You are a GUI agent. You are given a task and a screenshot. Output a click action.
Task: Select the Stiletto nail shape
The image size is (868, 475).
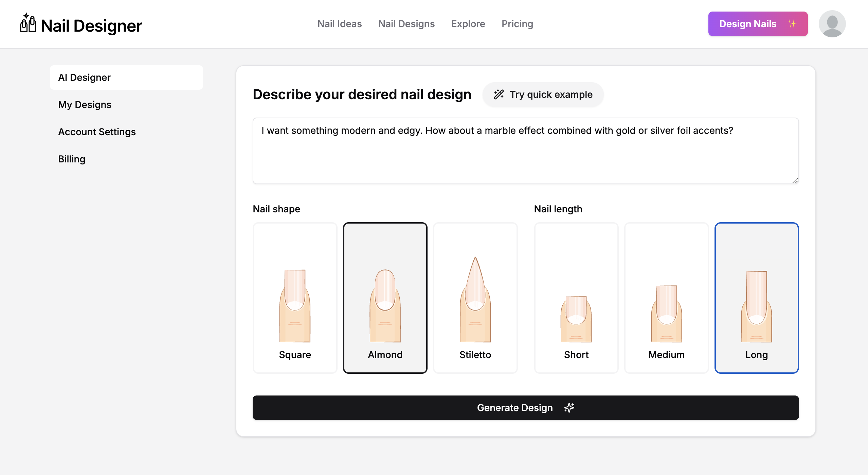coord(475,298)
